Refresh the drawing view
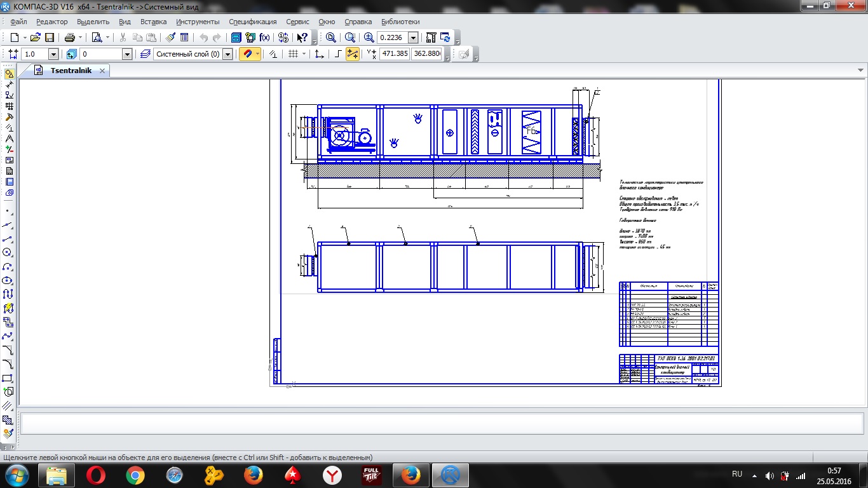The height and width of the screenshot is (488, 868). pyautogui.click(x=445, y=37)
